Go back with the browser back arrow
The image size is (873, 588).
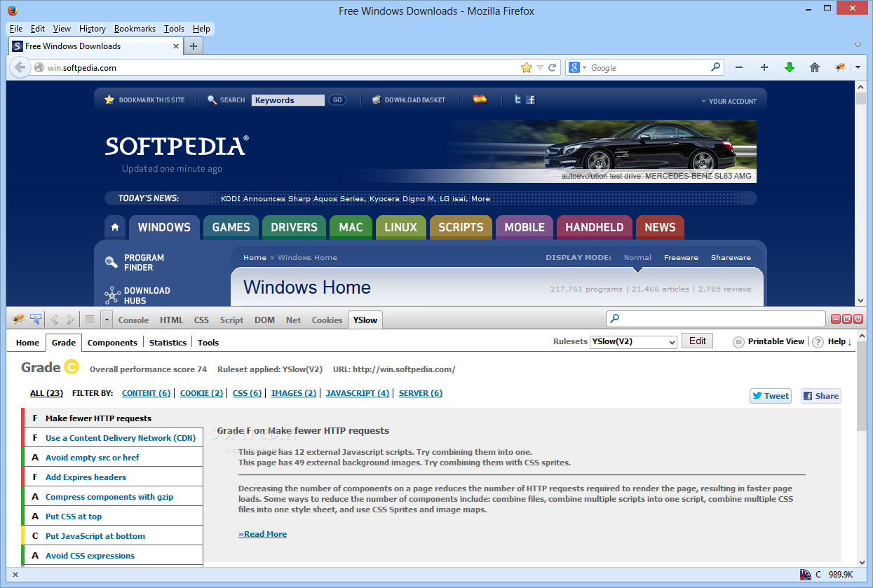[x=20, y=67]
